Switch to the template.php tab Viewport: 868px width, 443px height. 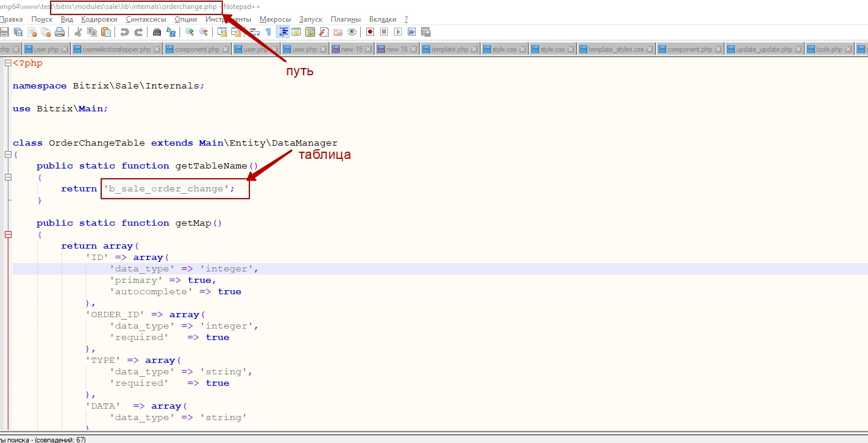pyautogui.click(x=449, y=49)
